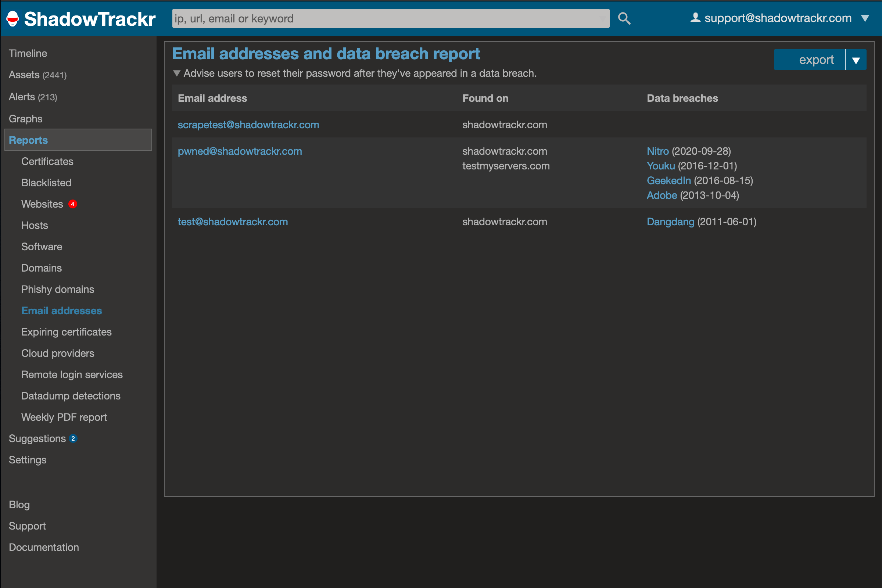Viewport: 882px width, 588px height.
Task: Open the Timeline view
Action: coord(28,53)
